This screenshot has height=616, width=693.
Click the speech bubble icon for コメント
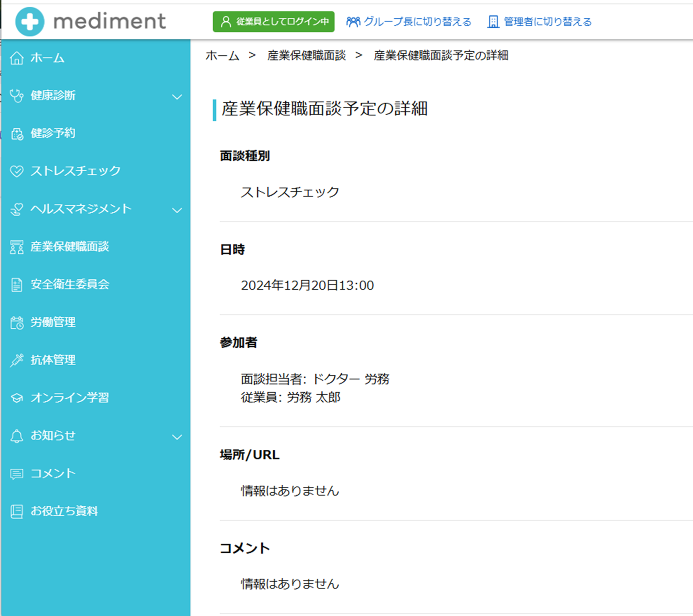point(17,474)
